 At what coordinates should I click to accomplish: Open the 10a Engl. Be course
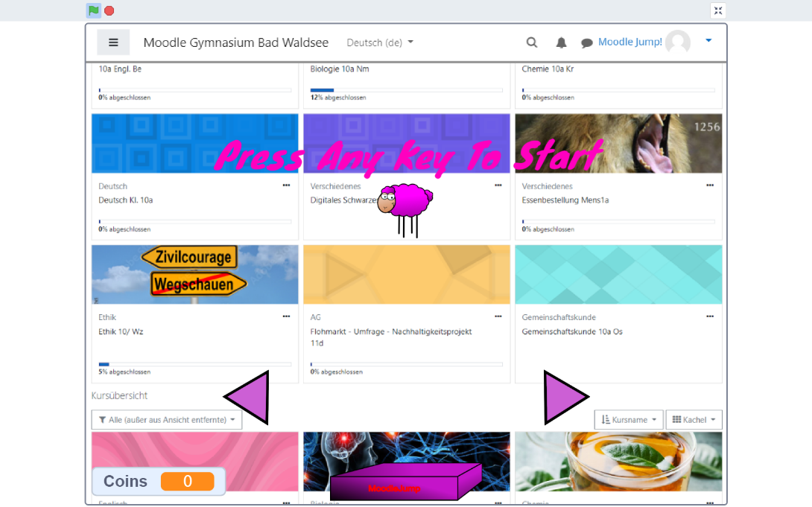click(120, 68)
